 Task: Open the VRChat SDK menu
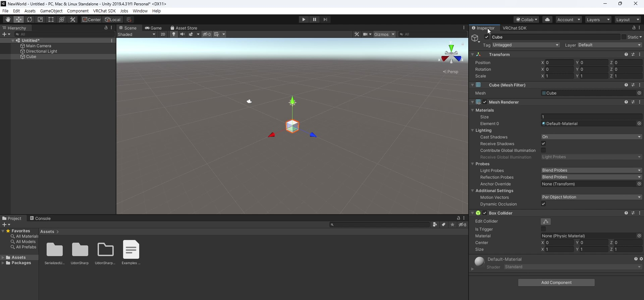[x=104, y=11]
